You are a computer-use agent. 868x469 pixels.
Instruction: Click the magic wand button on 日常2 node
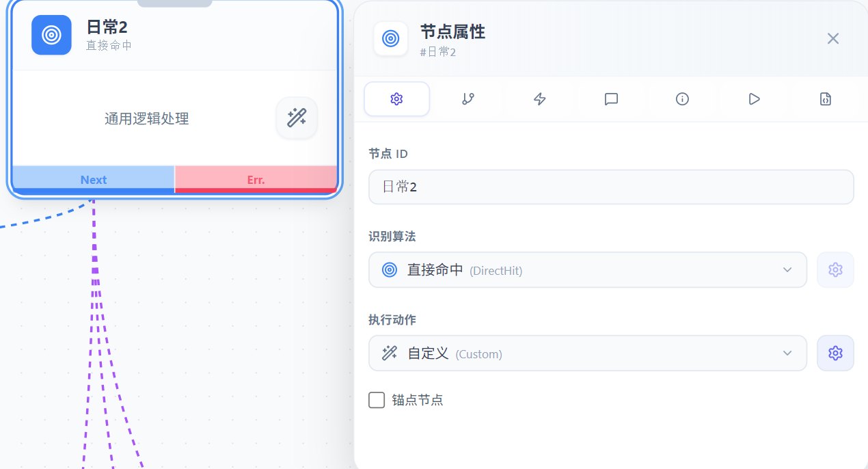pyautogui.click(x=297, y=118)
